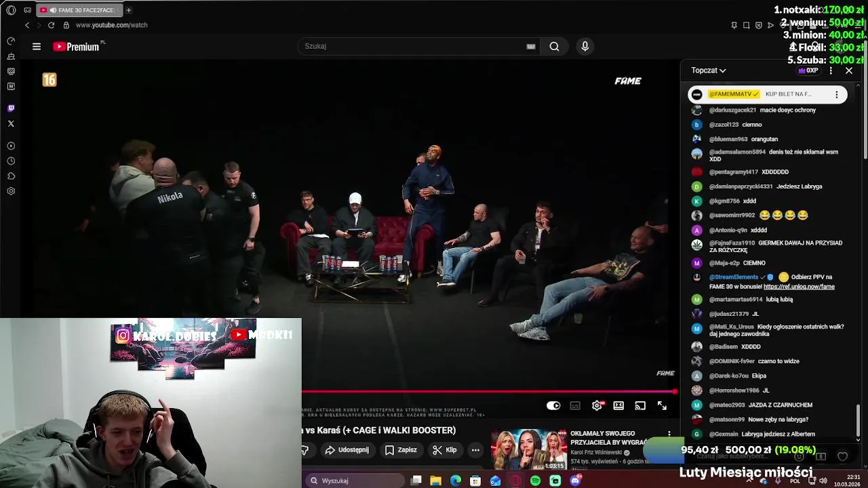Click the Szukaj search field
This screenshot has height=488, width=868.
(414, 46)
